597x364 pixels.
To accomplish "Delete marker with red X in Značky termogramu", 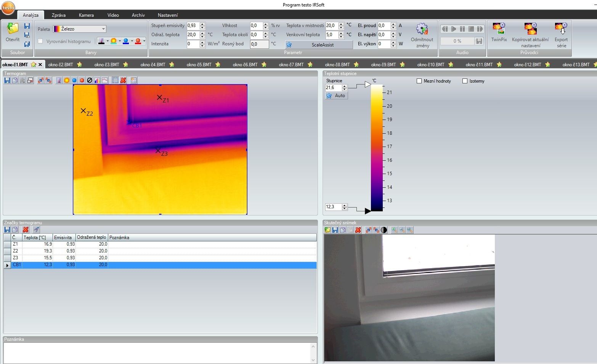I will [26, 230].
